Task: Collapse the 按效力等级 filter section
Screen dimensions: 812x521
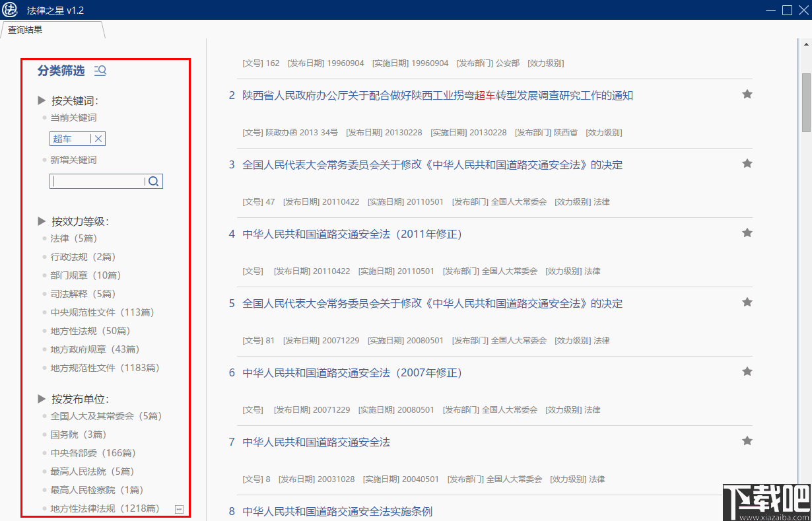Action: coord(41,221)
